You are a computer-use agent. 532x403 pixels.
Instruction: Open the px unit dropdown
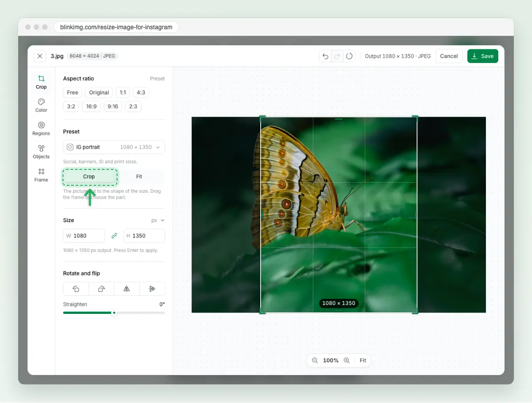coord(158,220)
